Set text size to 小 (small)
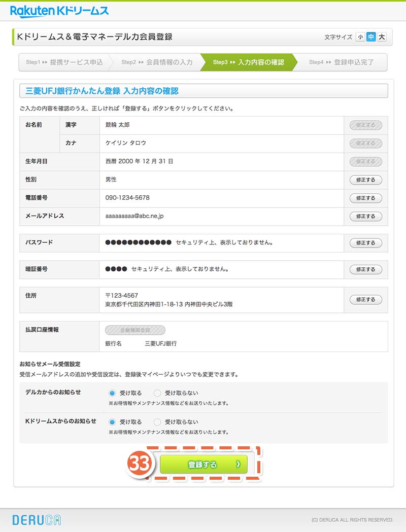406x532 pixels. (360, 37)
